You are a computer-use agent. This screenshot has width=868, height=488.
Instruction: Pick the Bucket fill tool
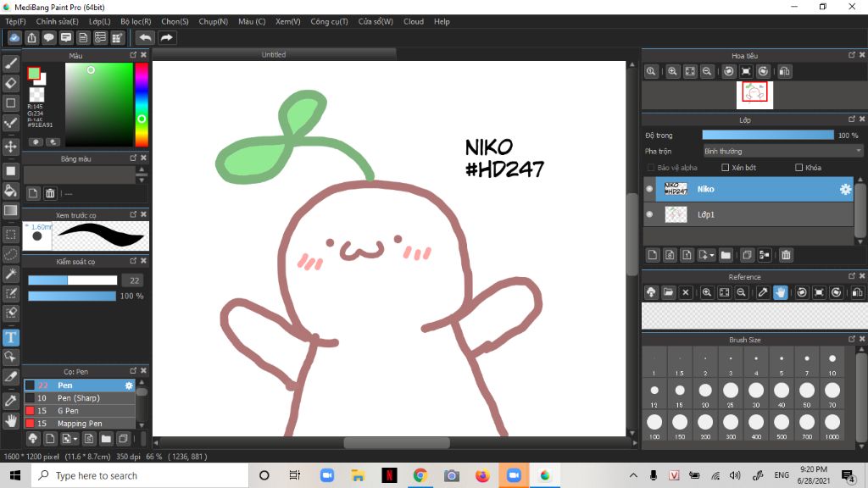click(x=10, y=191)
